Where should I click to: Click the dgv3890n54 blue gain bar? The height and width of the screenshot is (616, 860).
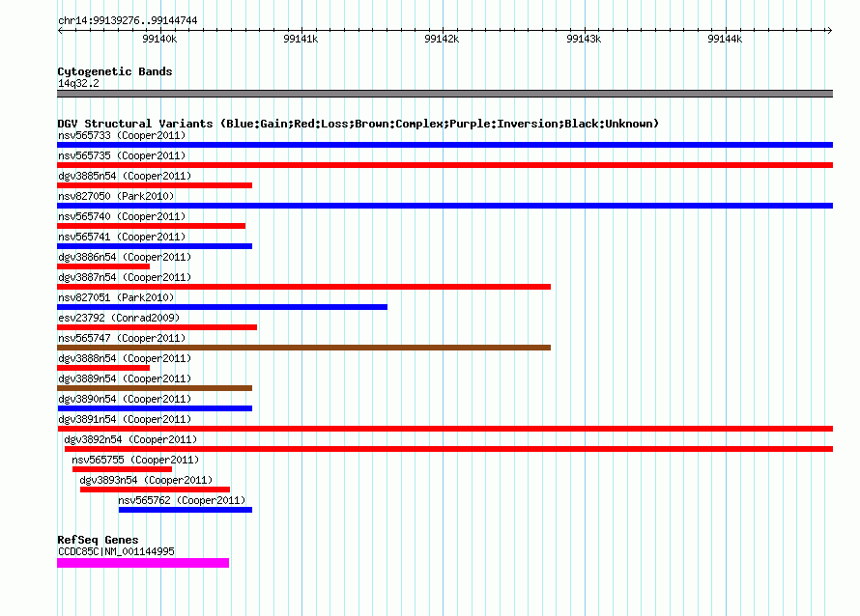155,408
